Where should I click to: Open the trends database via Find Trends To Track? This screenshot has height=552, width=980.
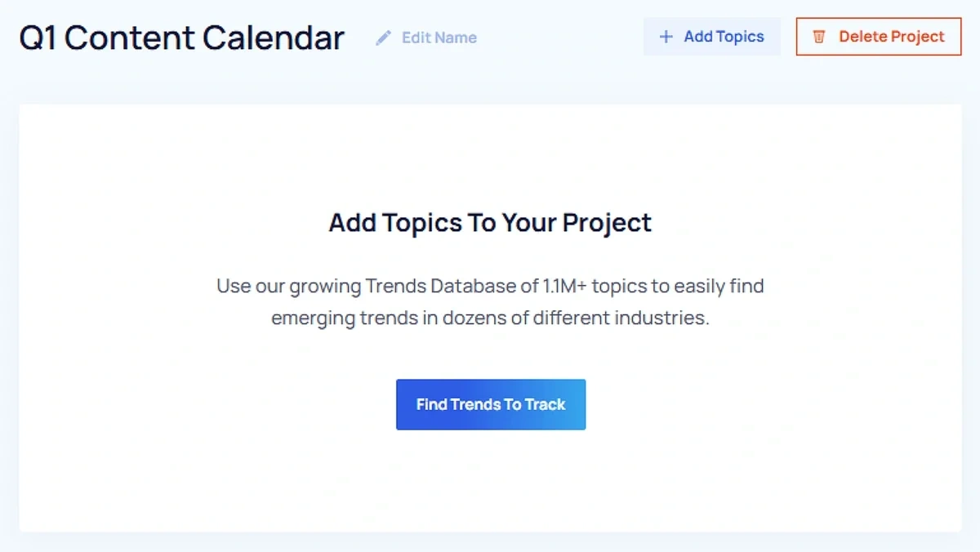[490, 404]
